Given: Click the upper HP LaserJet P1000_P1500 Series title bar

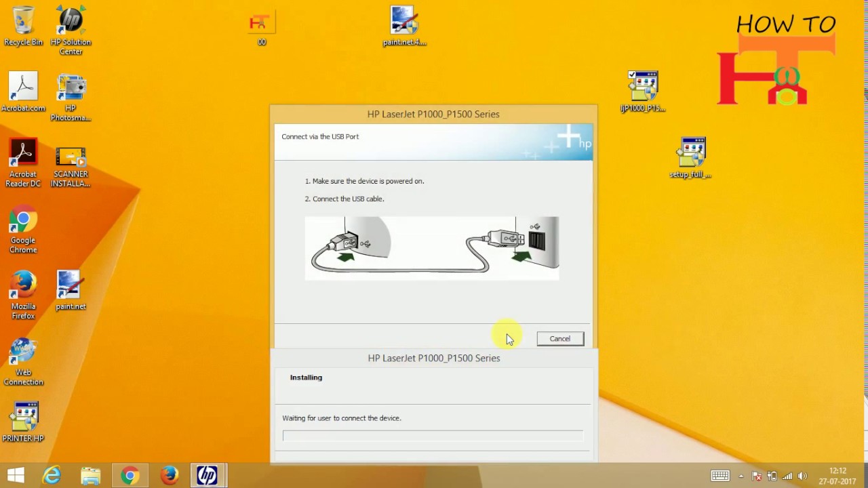Looking at the screenshot, I should coord(433,114).
